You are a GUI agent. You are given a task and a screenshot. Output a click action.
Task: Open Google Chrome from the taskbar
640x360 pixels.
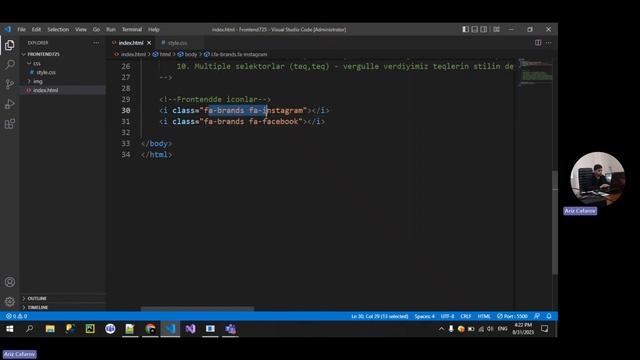pyautogui.click(x=150, y=329)
